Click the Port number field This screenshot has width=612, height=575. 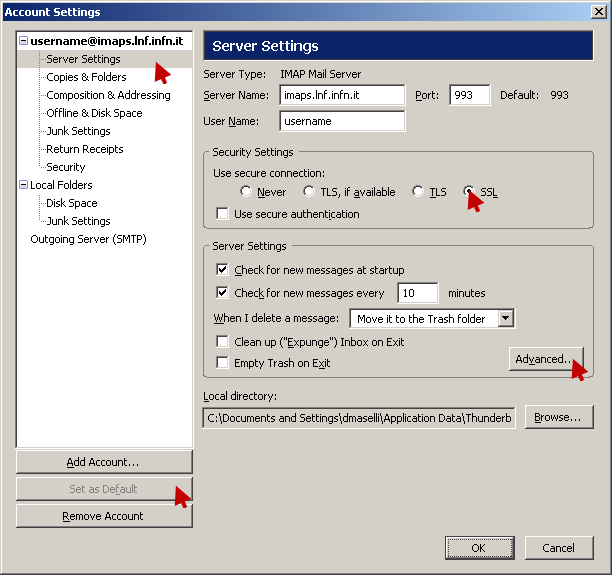(470, 95)
